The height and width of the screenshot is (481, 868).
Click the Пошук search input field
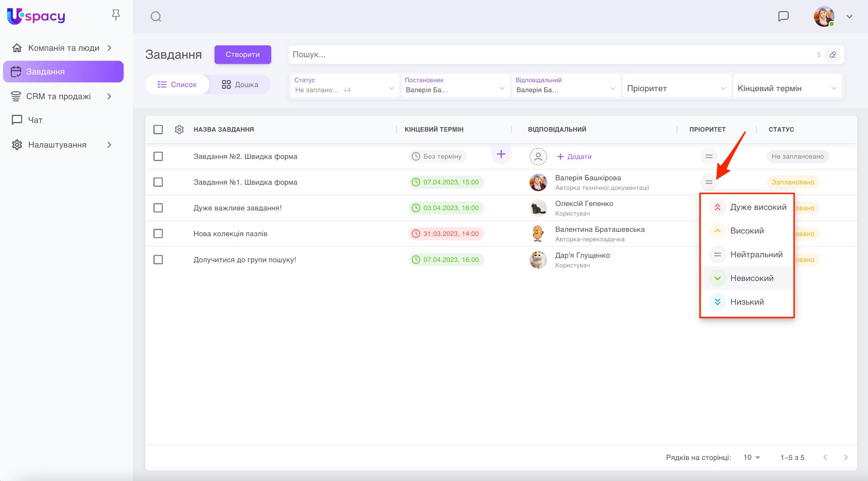pyautogui.click(x=551, y=55)
